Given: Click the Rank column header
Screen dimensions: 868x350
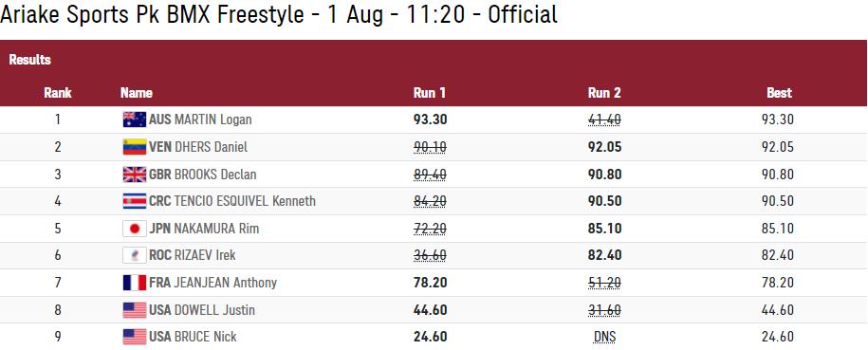Looking at the screenshot, I should (58, 93).
